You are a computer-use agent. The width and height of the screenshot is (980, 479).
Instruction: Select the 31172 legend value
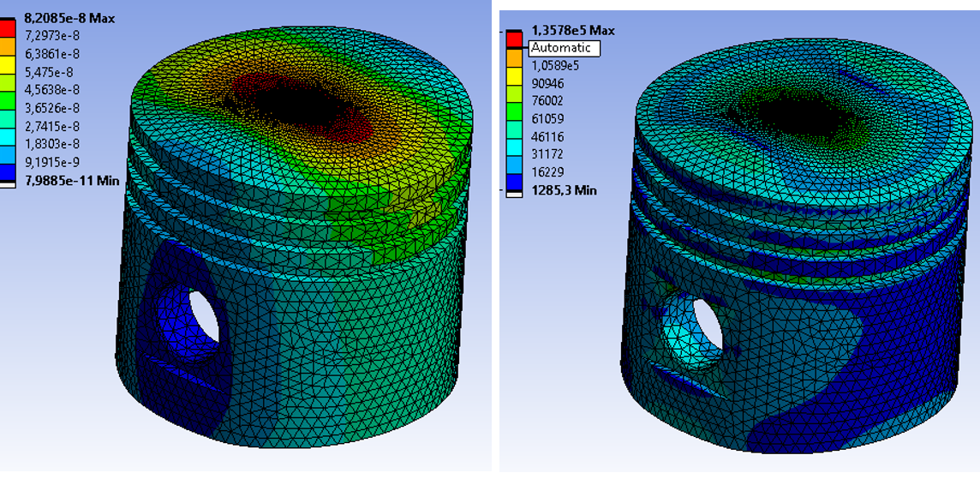tap(547, 154)
